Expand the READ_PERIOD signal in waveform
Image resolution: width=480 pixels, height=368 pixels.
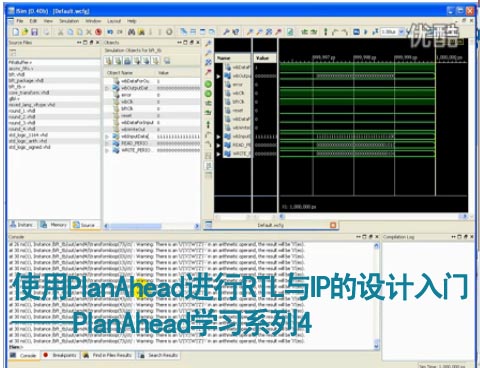click(x=218, y=145)
